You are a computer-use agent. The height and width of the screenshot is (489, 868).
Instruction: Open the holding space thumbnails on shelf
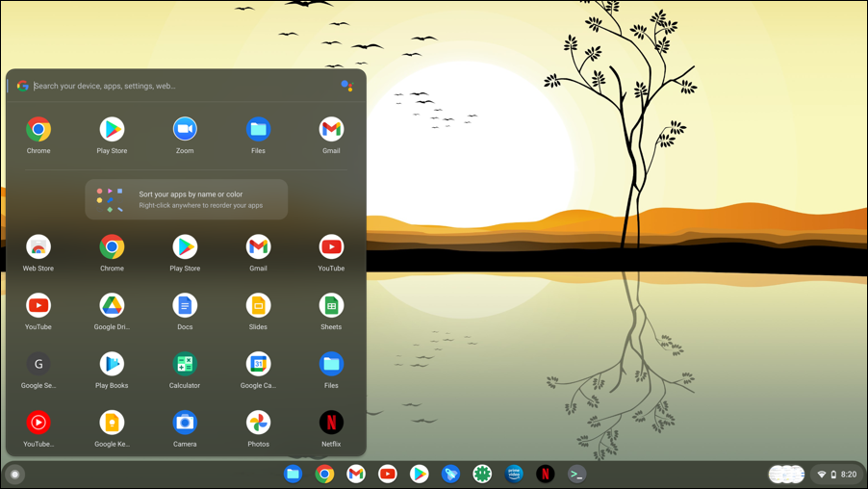tap(786, 475)
